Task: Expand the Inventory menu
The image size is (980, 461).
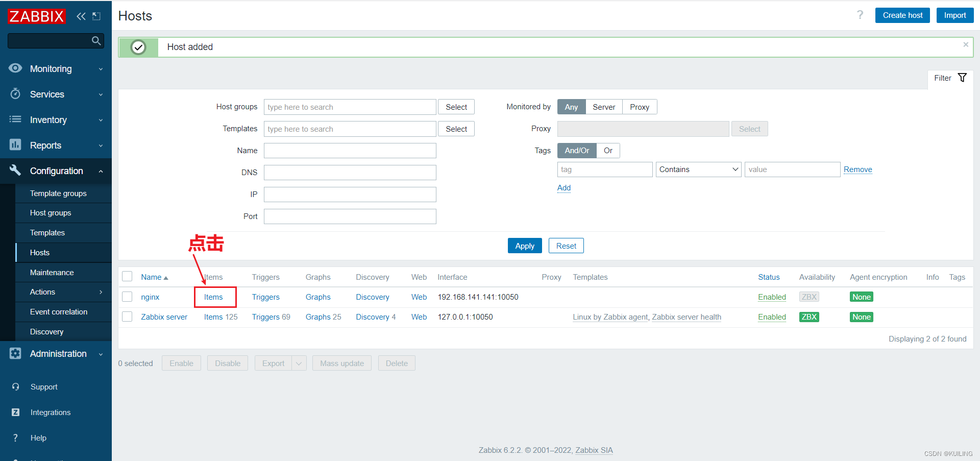Action: (x=101, y=120)
